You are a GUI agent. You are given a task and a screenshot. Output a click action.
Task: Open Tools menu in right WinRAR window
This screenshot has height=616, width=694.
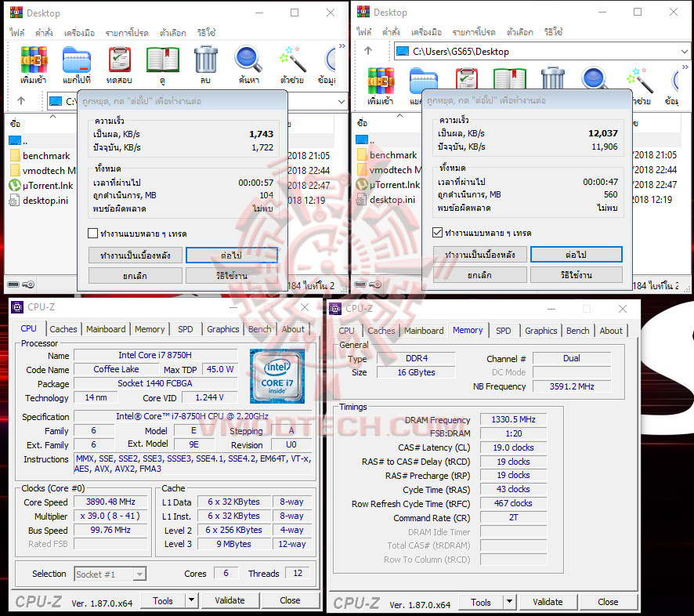(x=426, y=32)
